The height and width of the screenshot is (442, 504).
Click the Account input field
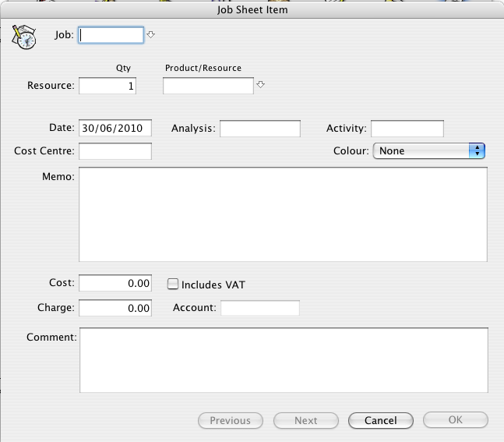tap(260, 308)
